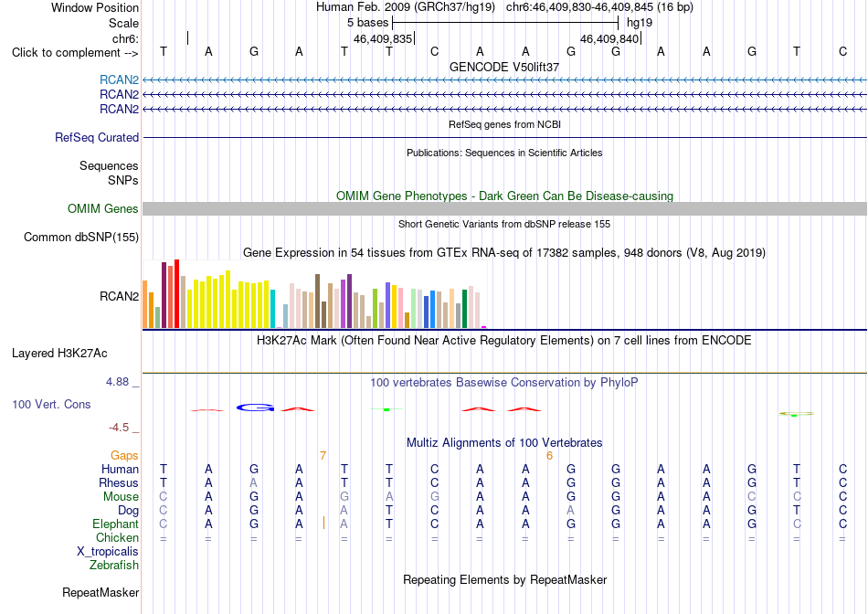Viewport: 868px width, 614px height.
Task: Click the 46,409,840 ruler coordinate
Action: (609, 38)
